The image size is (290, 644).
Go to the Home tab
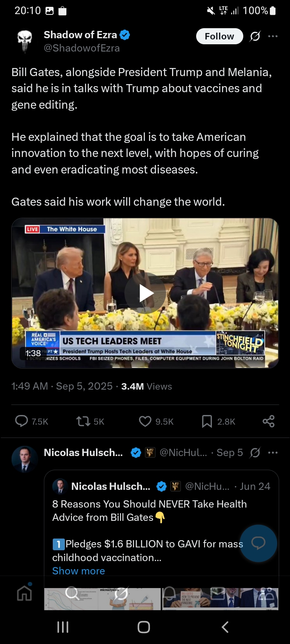(25, 592)
